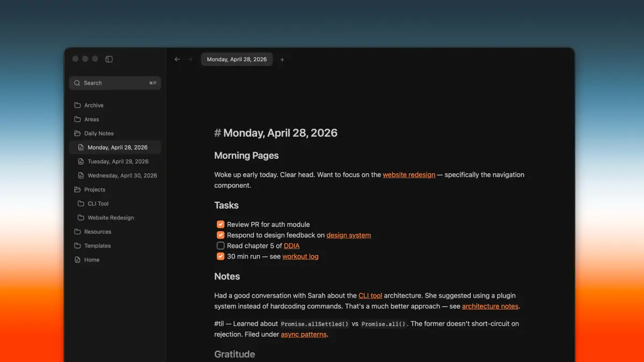Click the Areas folder icon
The height and width of the screenshot is (362, 644).
tap(77, 119)
